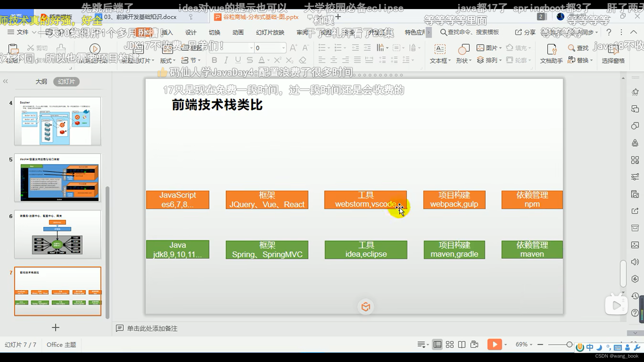Add a new slide with the plus button
644x362 pixels.
point(55,327)
